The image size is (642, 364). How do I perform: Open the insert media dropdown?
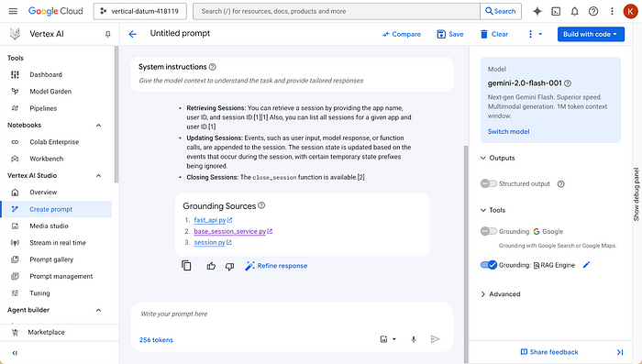tap(388, 339)
